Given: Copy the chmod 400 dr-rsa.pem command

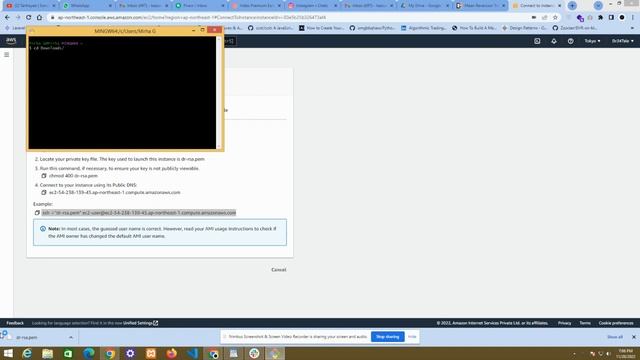Looking at the screenshot, I should pyautogui.click(x=44, y=176).
